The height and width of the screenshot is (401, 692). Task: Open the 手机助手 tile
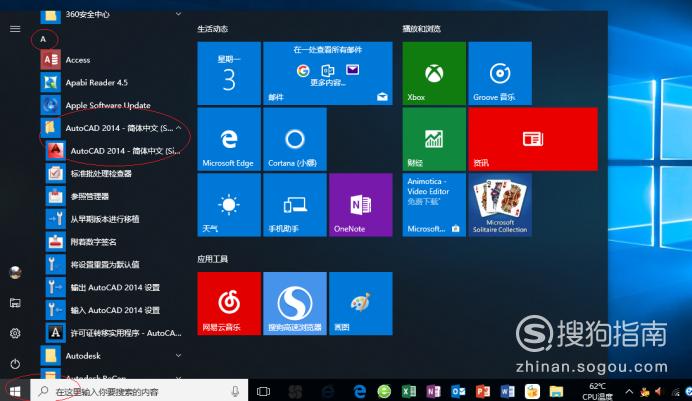[x=295, y=205]
